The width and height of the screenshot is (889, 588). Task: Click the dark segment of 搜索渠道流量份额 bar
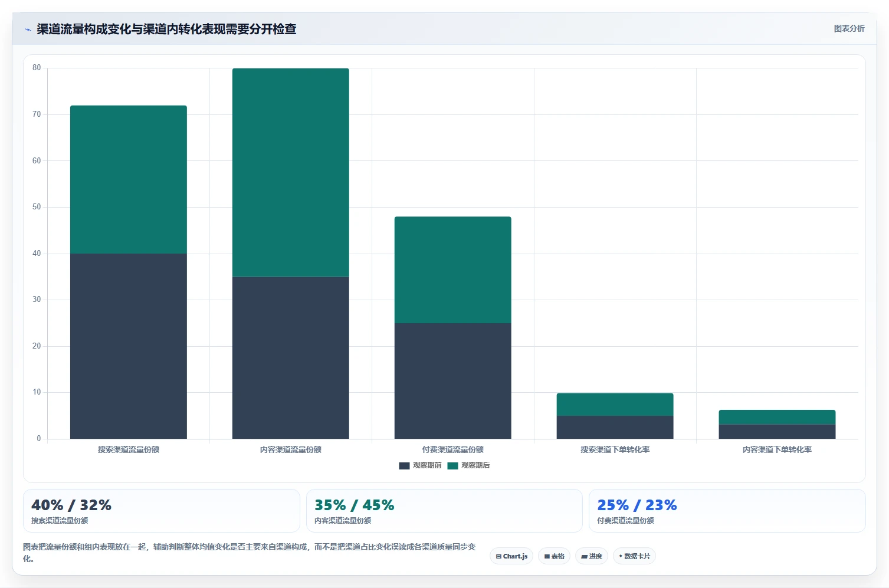coord(129,346)
